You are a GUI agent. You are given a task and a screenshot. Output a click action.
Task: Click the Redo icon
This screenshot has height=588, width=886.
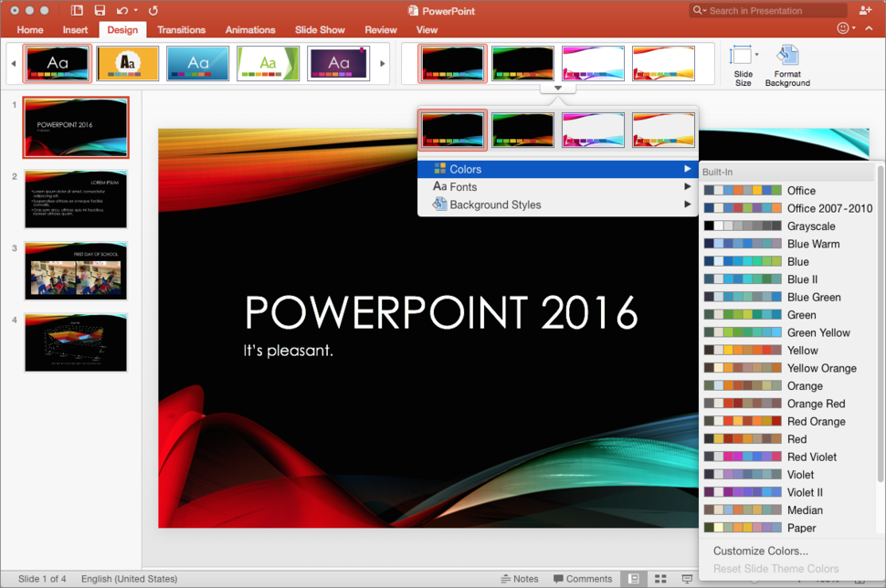(x=152, y=10)
